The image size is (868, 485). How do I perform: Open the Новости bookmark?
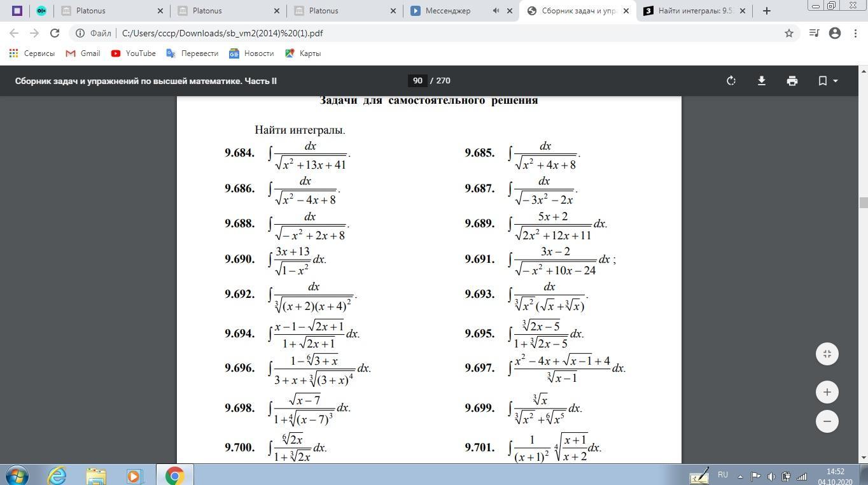coord(251,53)
